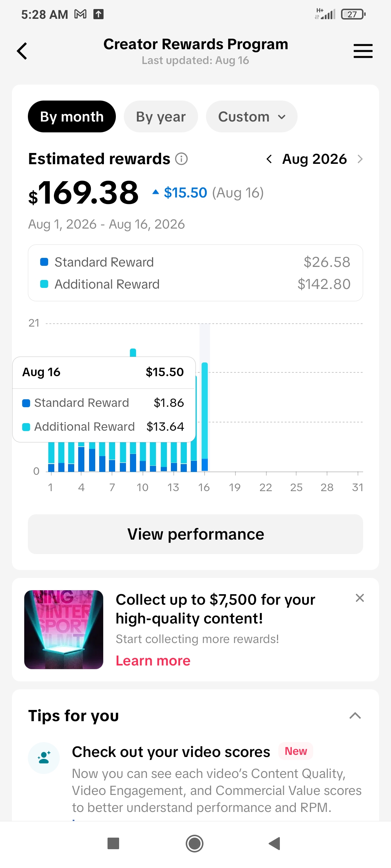Dismiss the $7,500 promo banner

[360, 598]
